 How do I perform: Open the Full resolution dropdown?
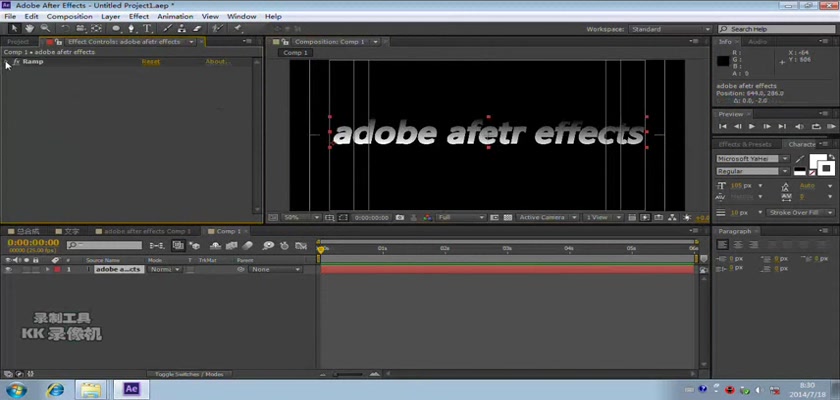(x=461, y=218)
